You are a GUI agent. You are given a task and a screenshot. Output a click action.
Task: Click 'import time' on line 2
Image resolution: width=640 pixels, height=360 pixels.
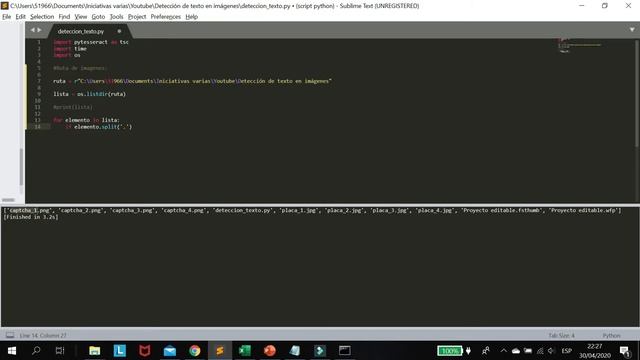[70, 49]
